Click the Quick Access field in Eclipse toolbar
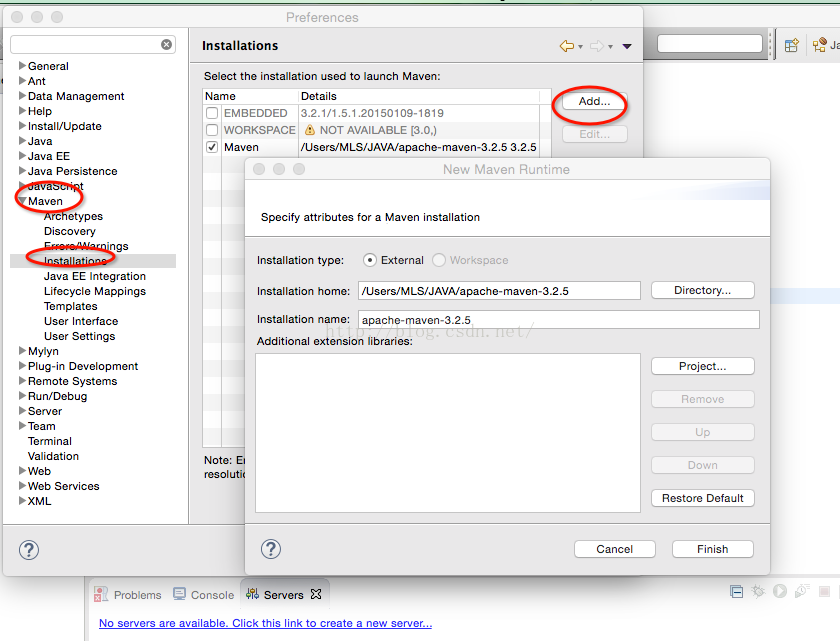Image resolution: width=840 pixels, height=641 pixels. pyautogui.click(x=709, y=44)
